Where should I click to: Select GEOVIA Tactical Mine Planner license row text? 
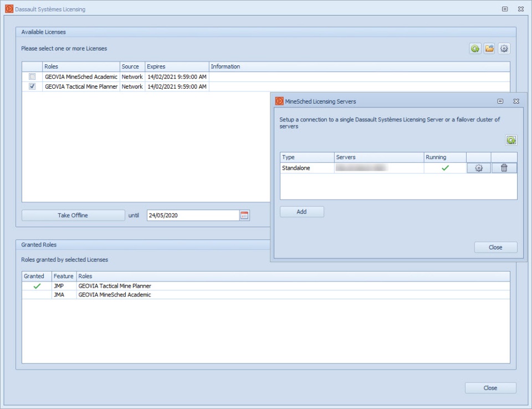coord(81,86)
